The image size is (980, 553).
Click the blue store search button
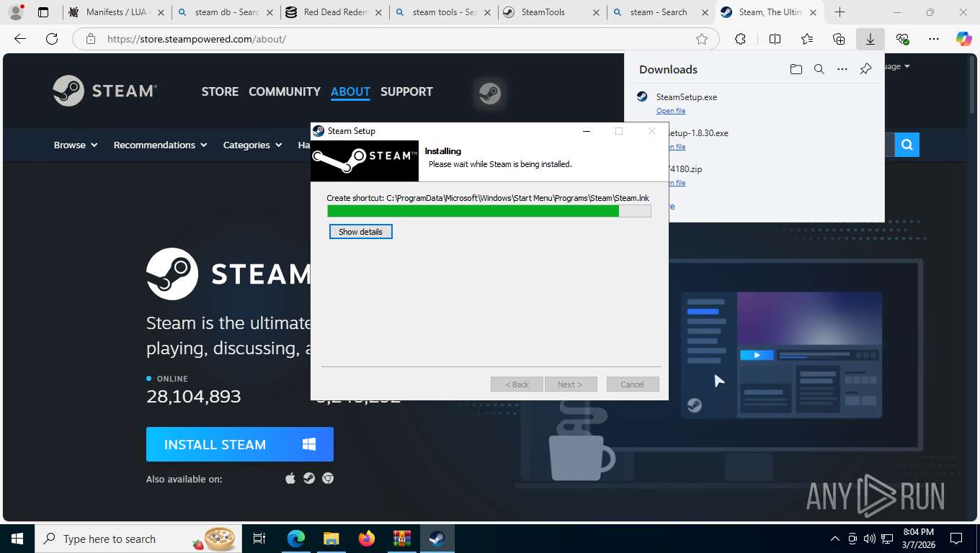pyautogui.click(x=907, y=145)
